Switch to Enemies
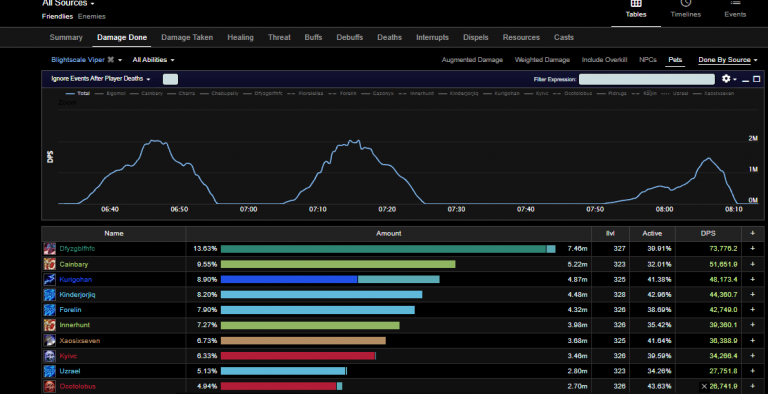The height and width of the screenshot is (394, 768). [x=92, y=16]
